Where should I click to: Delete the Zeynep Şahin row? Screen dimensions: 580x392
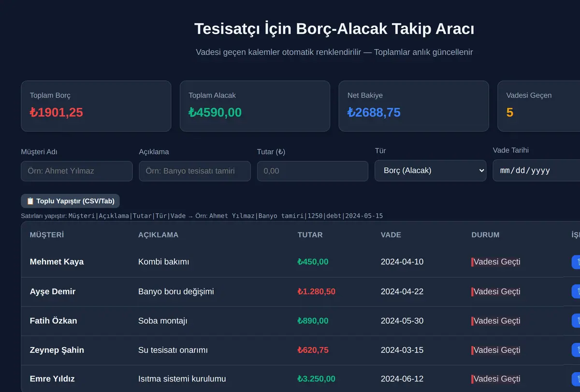[576, 350]
